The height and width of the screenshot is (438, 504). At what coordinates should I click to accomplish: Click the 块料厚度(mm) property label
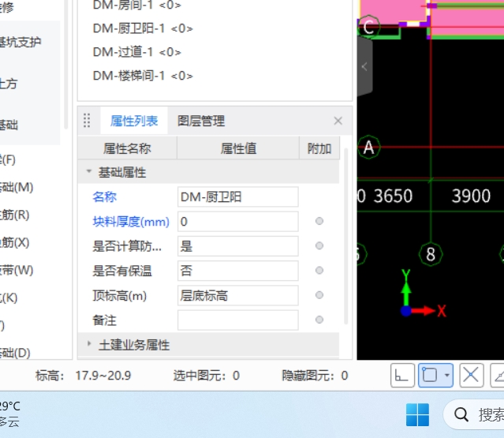131,222
